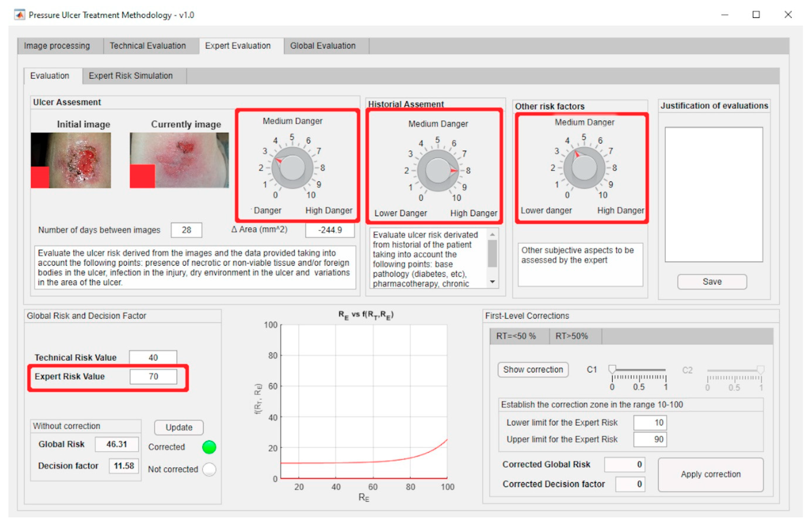
Task: Click the Global Risk value field
Action: (x=117, y=444)
